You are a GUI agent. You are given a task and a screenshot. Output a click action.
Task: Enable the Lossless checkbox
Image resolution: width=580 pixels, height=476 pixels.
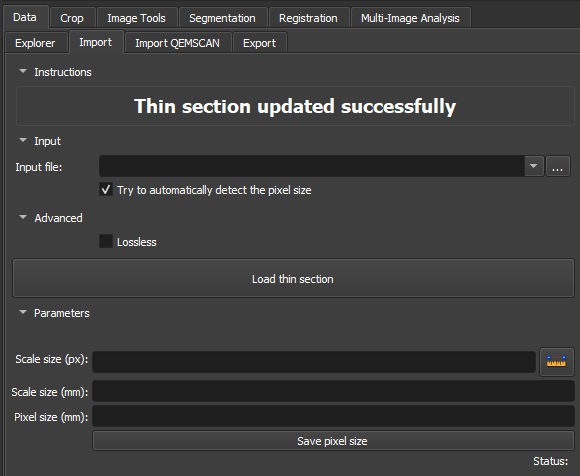click(x=106, y=241)
